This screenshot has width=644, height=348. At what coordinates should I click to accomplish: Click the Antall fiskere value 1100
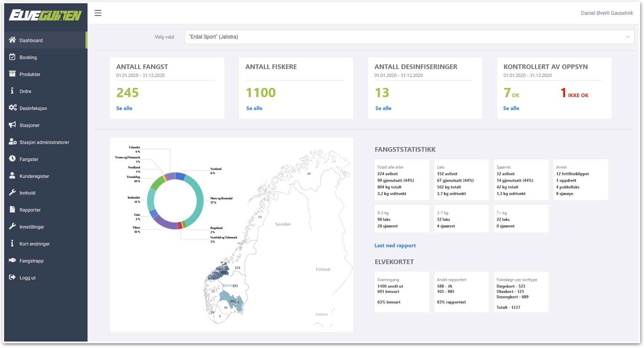click(x=261, y=92)
